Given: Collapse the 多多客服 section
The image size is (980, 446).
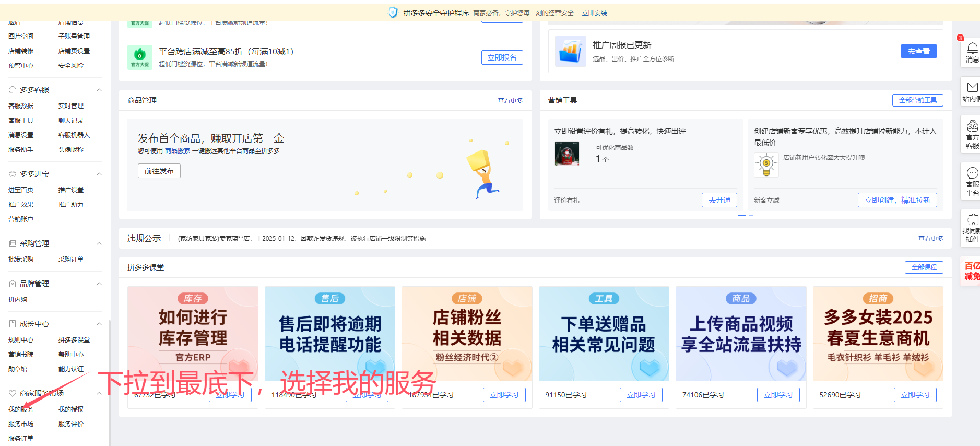Looking at the screenshot, I should 99,90.
